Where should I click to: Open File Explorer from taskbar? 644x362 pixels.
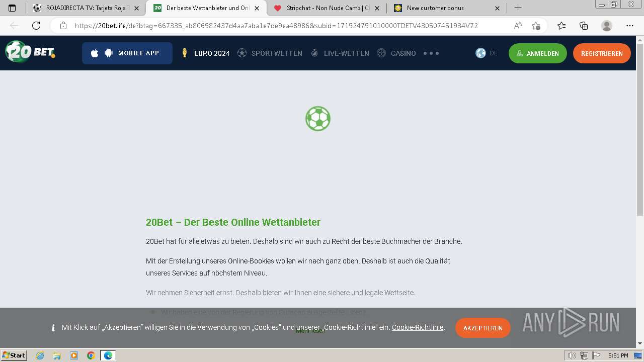pos(57,355)
